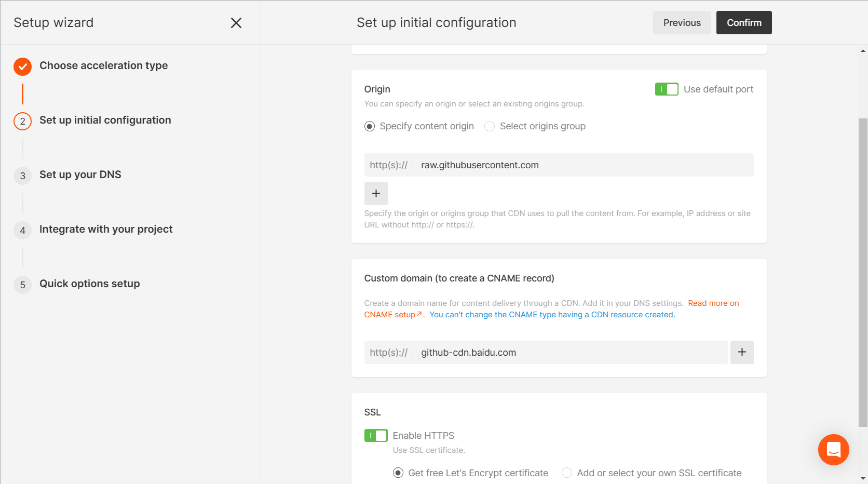Go to Choose acceleration type step
This screenshot has width=868, height=484.
(x=103, y=65)
